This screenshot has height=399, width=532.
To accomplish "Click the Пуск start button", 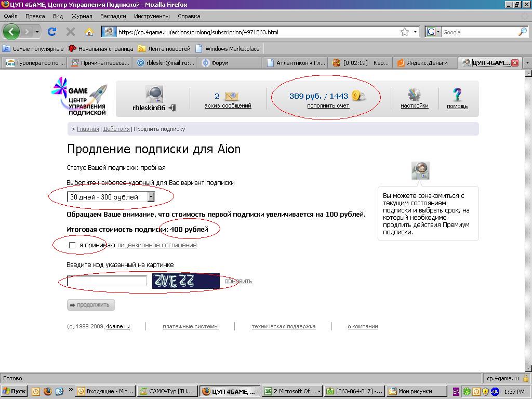I will tap(15, 391).
